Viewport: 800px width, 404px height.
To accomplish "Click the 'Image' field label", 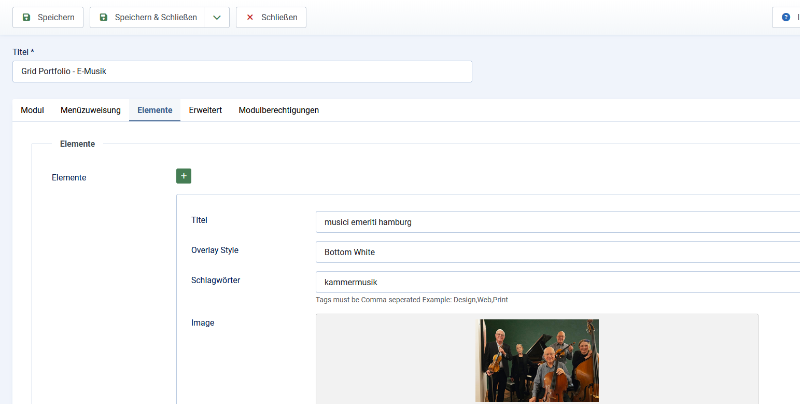I will pyautogui.click(x=203, y=323).
